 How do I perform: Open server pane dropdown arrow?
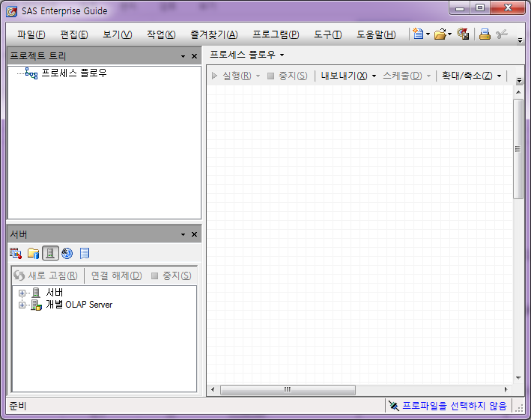(x=183, y=234)
